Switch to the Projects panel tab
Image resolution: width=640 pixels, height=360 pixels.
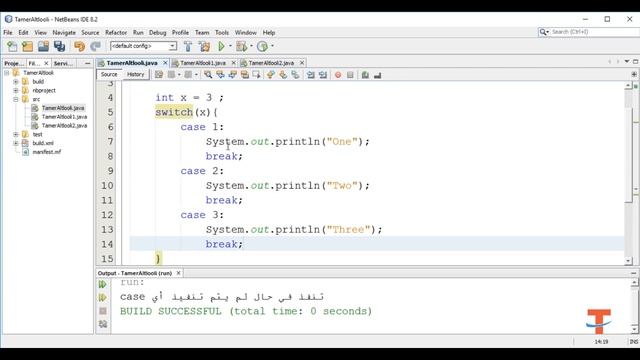click(14, 63)
